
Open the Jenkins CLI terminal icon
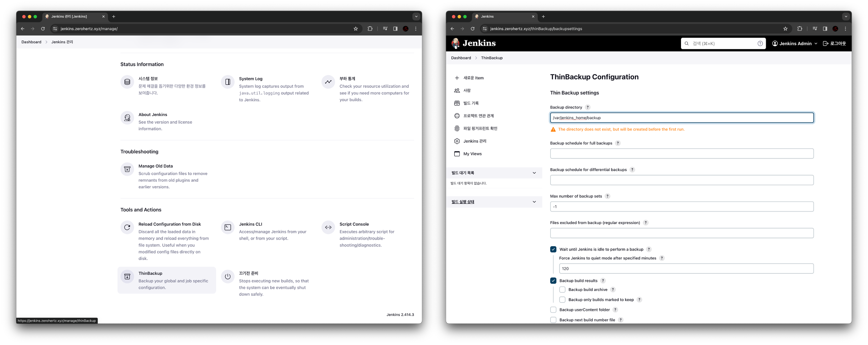(x=228, y=227)
